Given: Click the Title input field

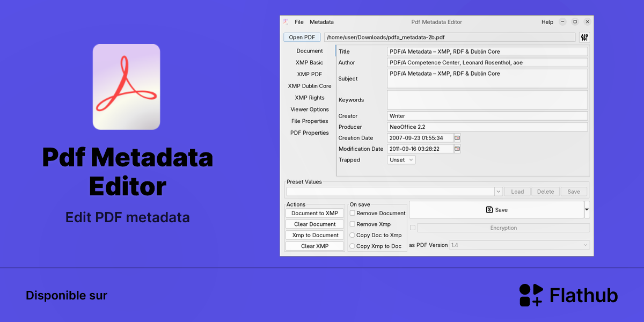Looking at the screenshot, I should click(487, 52).
